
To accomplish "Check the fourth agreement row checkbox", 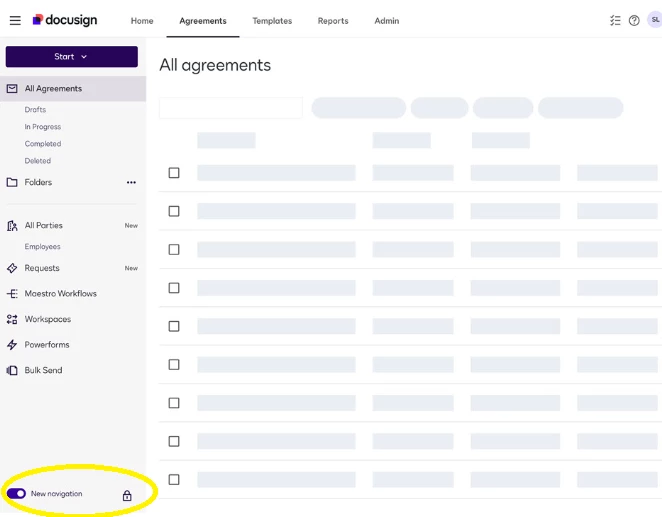I will tap(174, 288).
